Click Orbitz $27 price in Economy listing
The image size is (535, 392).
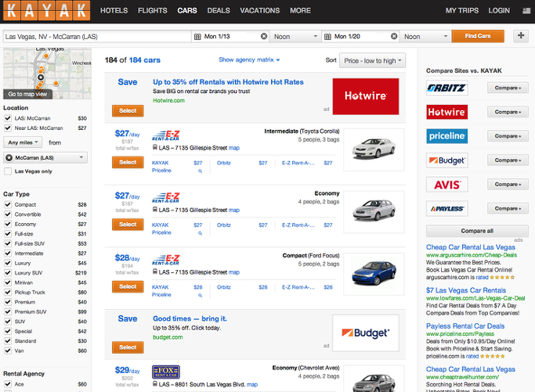[262, 225]
